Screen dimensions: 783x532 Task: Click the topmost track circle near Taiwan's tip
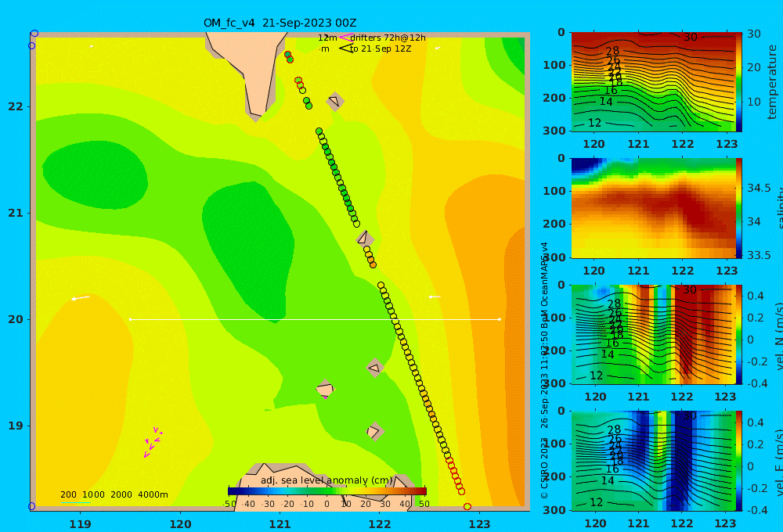[x=287, y=55]
